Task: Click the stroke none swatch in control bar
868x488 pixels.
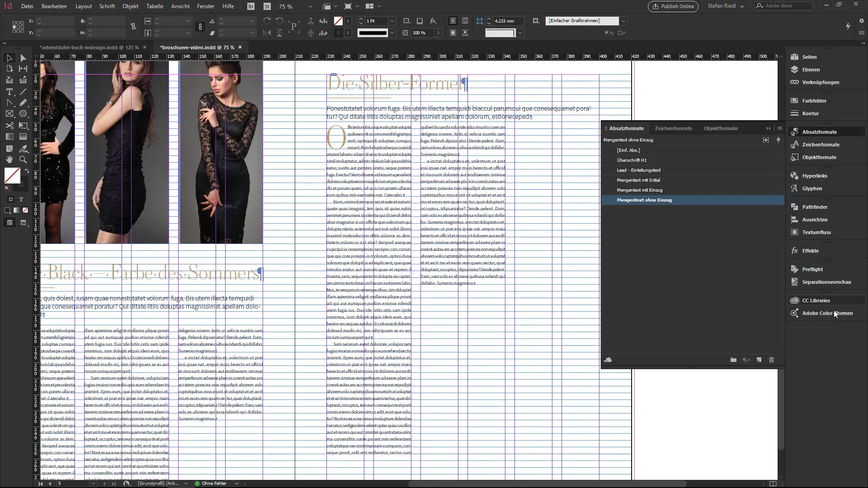Action: [338, 21]
